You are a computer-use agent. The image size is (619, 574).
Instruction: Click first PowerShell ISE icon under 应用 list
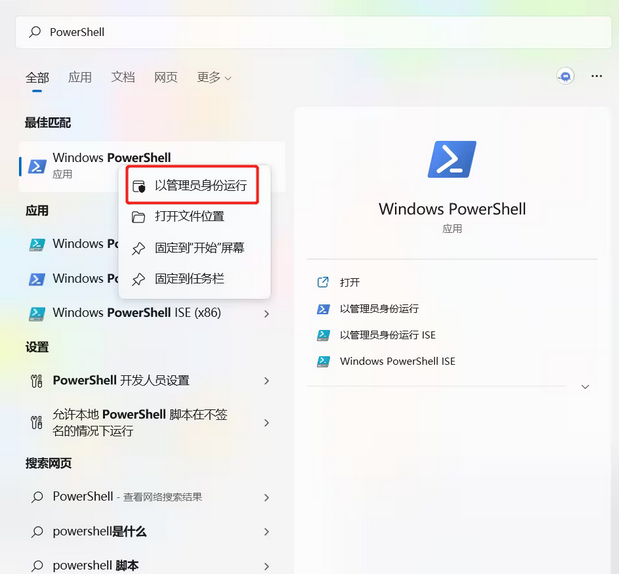click(37, 245)
